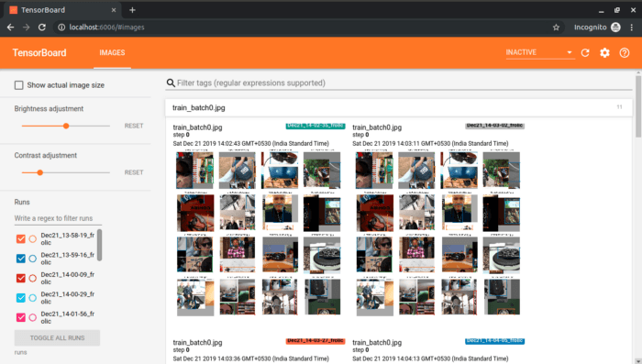This screenshot has height=364, width=642.
Task: Click the Incognito profile icon
Action: [x=615, y=28]
